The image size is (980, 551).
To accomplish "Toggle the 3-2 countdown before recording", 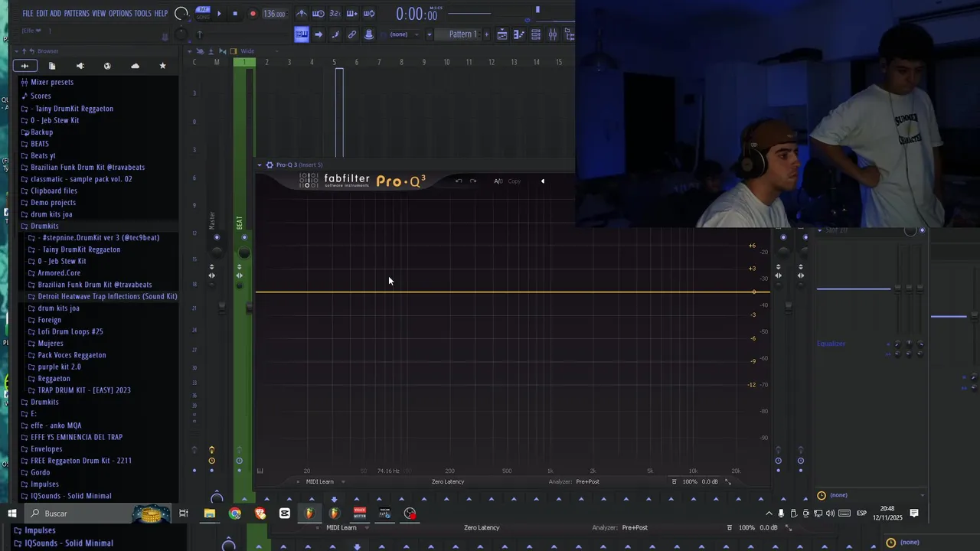I will [x=335, y=13].
